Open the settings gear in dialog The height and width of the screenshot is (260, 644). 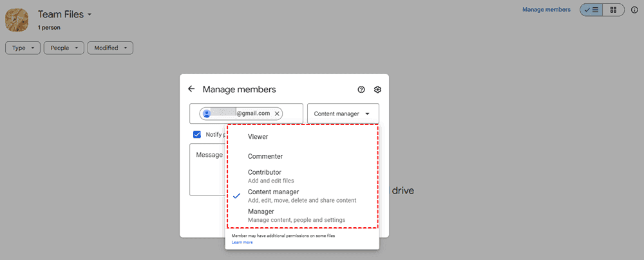pyautogui.click(x=378, y=90)
